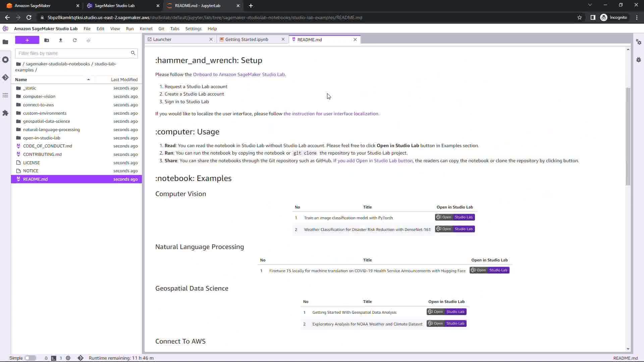Open the Kernel menu
Screen dimensions: 644x362
click(146, 28)
